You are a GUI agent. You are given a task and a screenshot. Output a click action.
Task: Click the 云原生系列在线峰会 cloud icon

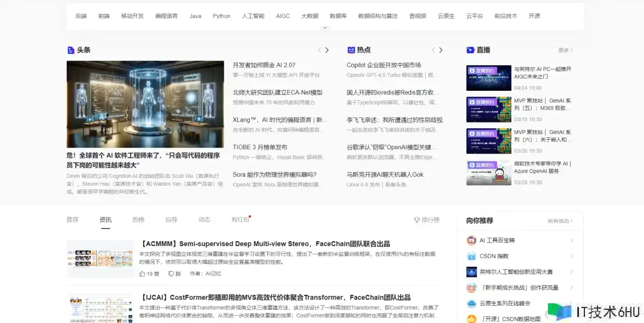click(472, 303)
